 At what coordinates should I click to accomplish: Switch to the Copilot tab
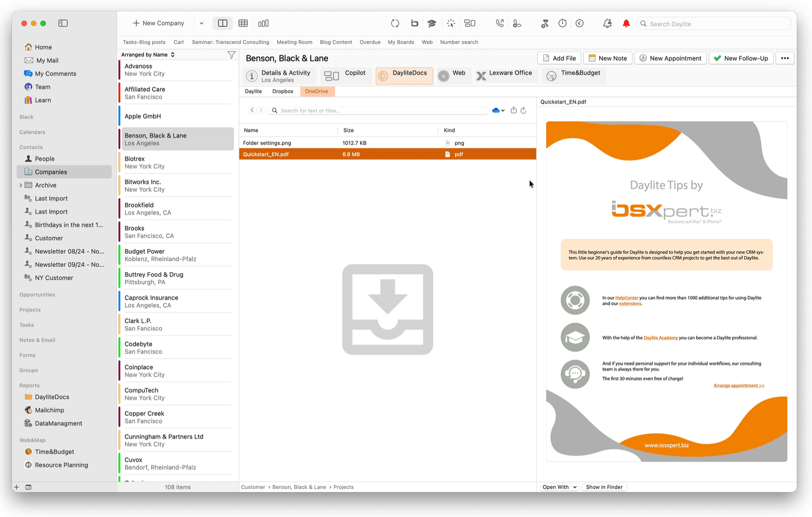point(345,76)
